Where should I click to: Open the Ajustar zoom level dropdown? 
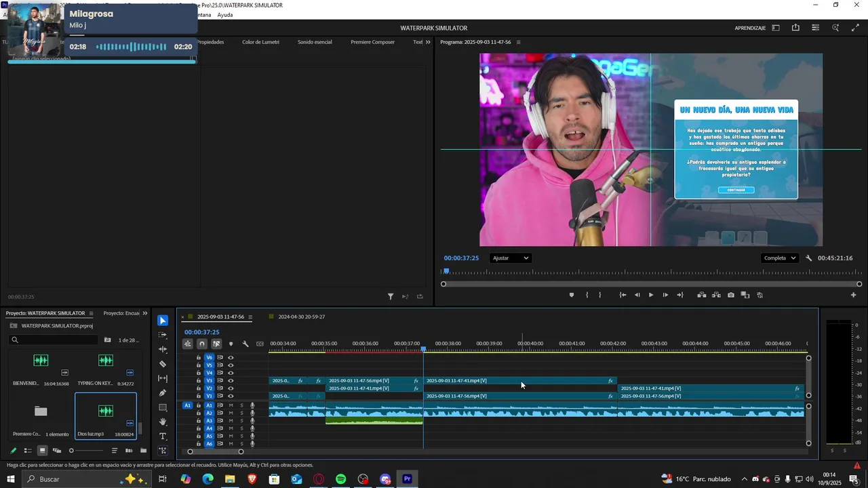pos(511,258)
